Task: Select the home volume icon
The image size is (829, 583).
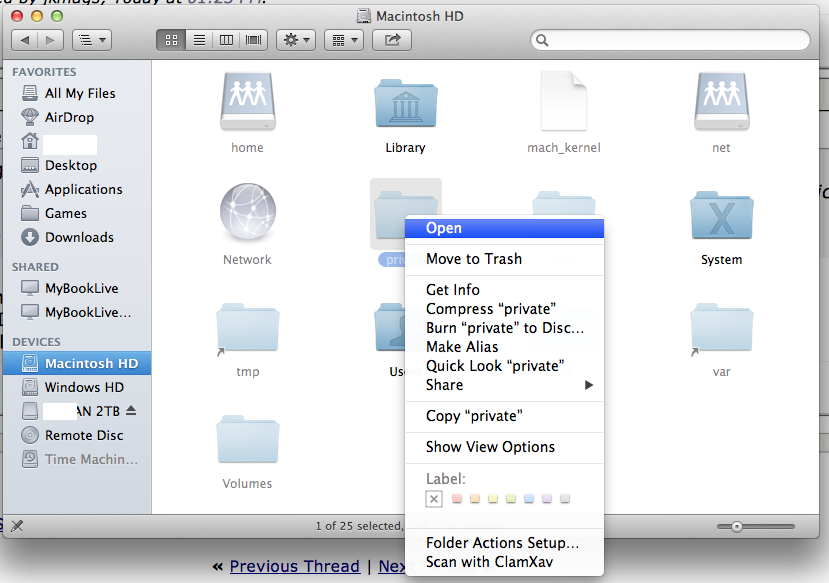Action: (247, 101)
